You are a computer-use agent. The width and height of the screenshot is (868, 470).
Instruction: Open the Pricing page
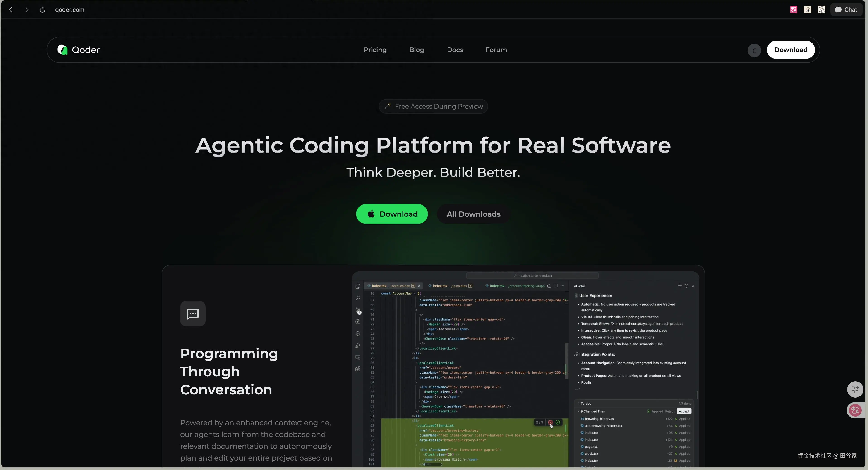(x=375, y=50)
